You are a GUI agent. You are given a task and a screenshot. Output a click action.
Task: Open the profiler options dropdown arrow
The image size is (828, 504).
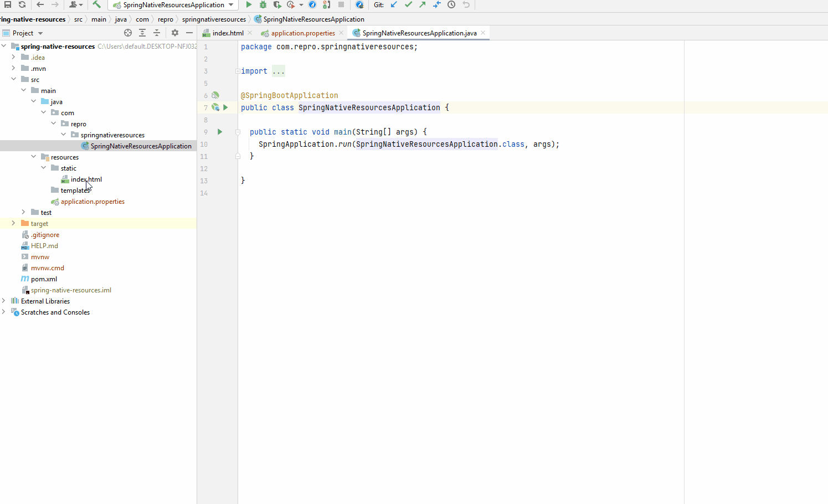(x=301, y=5)
